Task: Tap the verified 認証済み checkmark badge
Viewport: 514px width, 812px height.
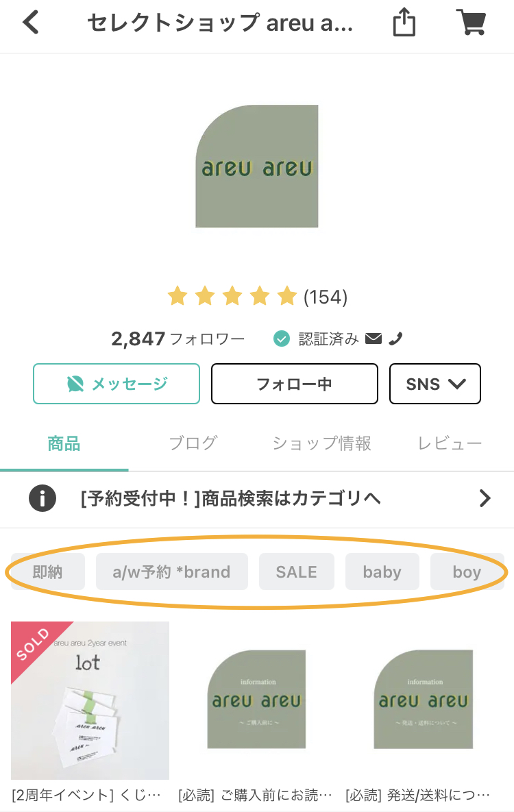Action: [x=280, y=338]
